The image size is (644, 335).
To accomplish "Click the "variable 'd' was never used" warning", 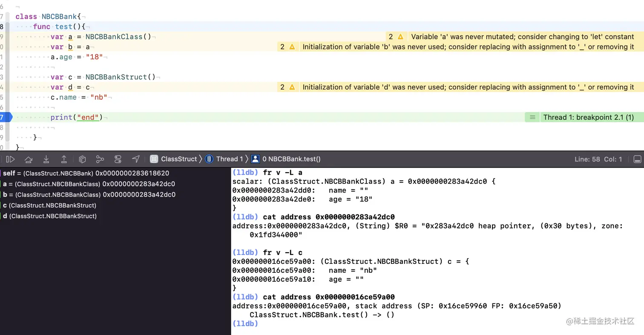I will pyautogui.click(x=469, y=87).
